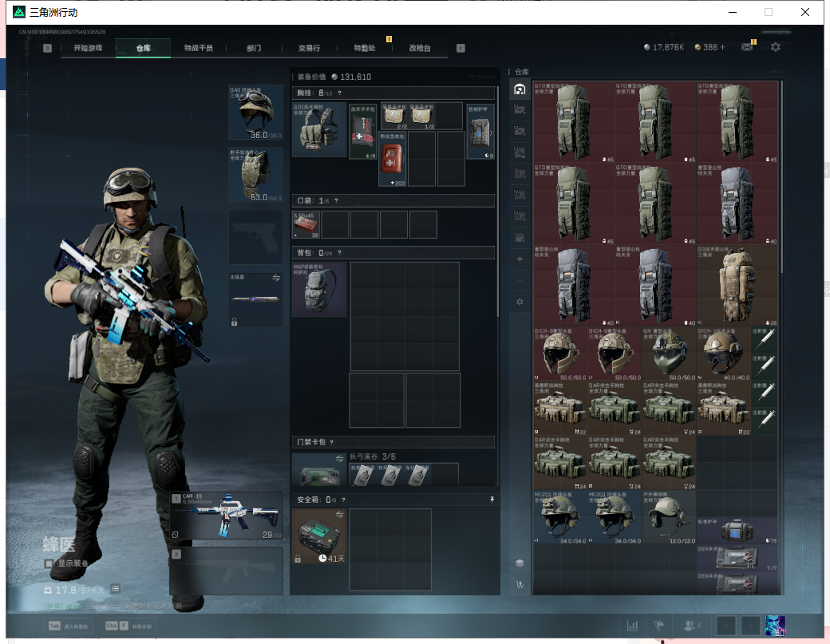The width and height of the screenshot is (830, 644).
Task: Select the 仓库 tab
Action: click(x=143, y=48)
